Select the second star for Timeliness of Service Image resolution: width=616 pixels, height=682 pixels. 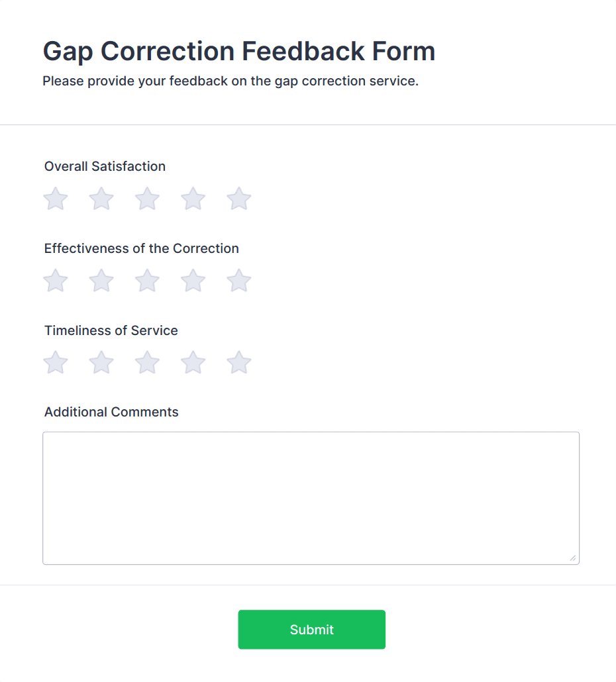coord(101,362)
